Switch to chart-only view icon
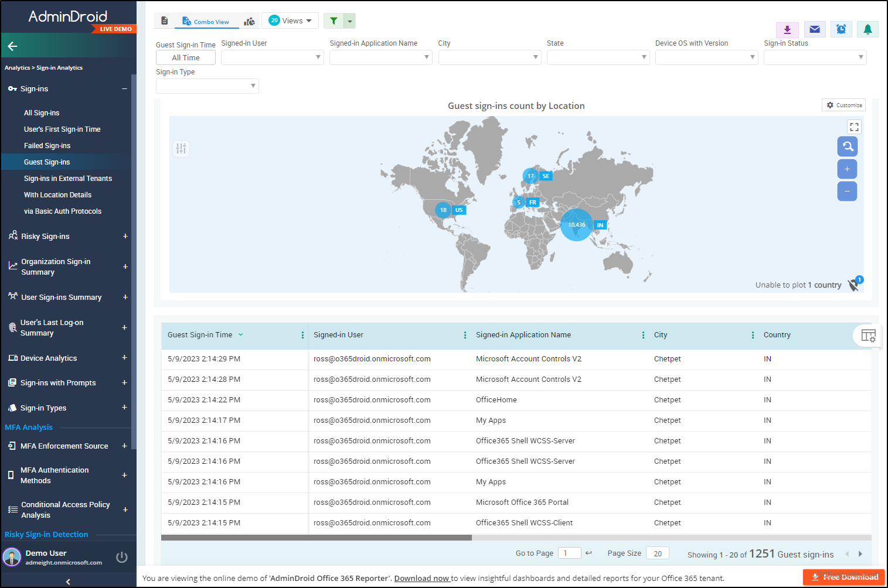The image size is (888, 588). (x=250, y=22)
